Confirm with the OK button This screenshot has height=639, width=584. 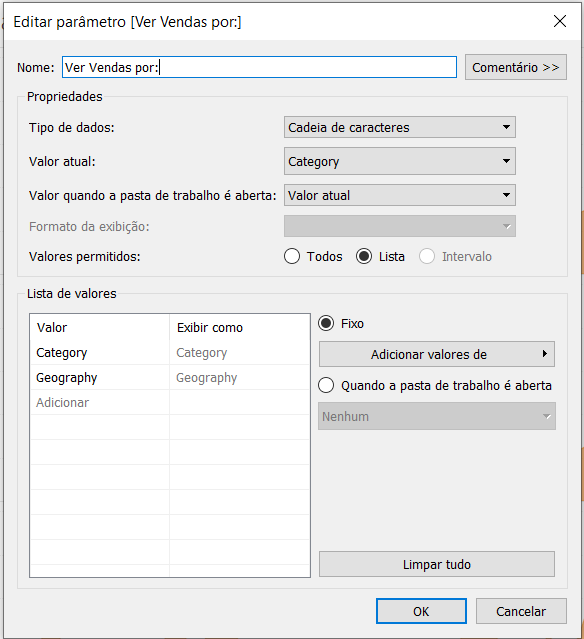point(421,611)
